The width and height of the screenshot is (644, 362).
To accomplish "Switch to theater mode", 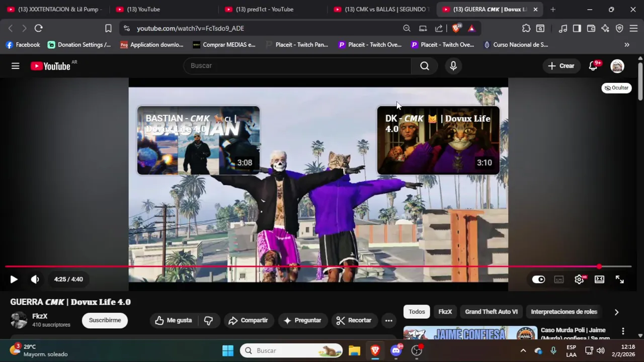I will [599, 280].
